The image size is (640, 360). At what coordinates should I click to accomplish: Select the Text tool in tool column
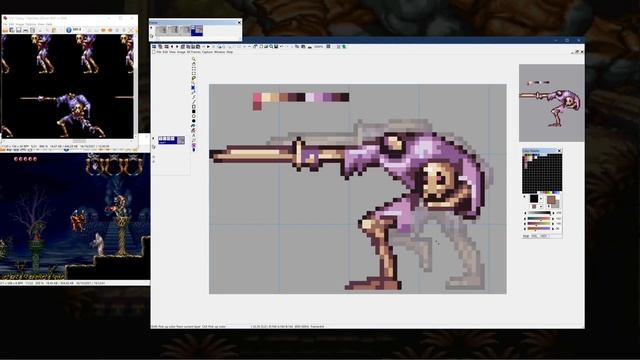[x=193, y=135]
